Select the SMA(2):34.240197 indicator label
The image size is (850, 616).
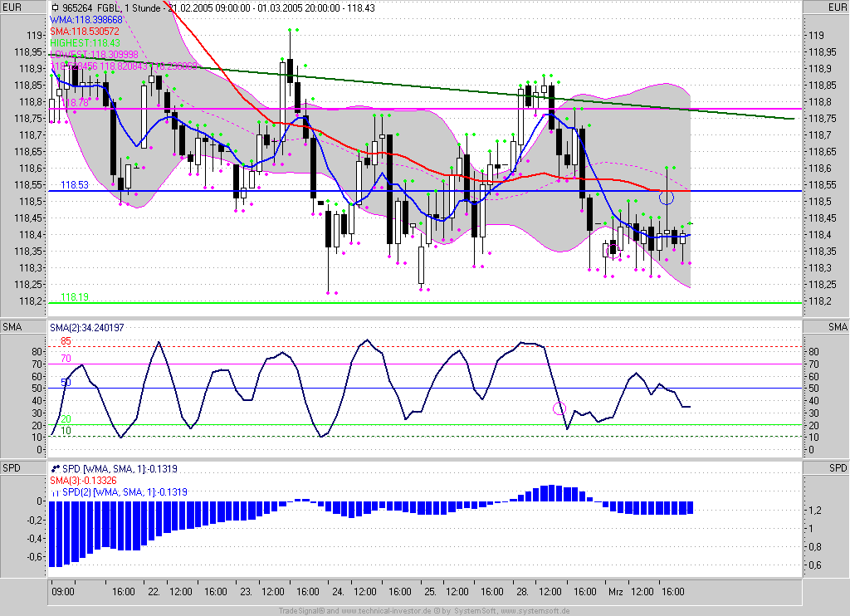[x=85, y=329]
